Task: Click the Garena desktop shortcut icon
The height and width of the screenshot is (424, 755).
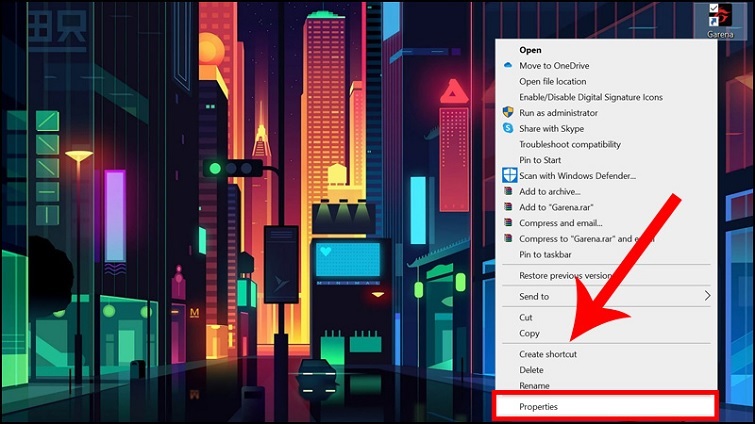Action: pos(719,18)
